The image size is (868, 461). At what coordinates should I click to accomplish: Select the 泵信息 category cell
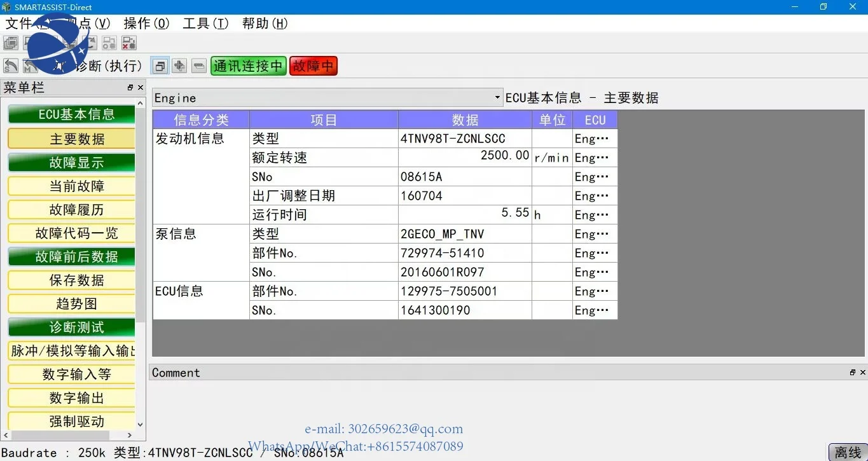201,253
